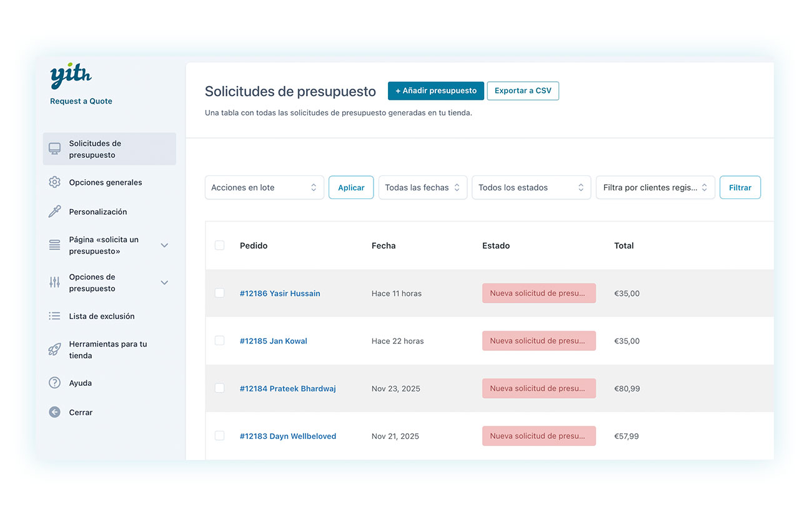Click the sliders icon for Opciones de presupuesto
The width and height of the screenshot is (812, 510).
(55, 283)
